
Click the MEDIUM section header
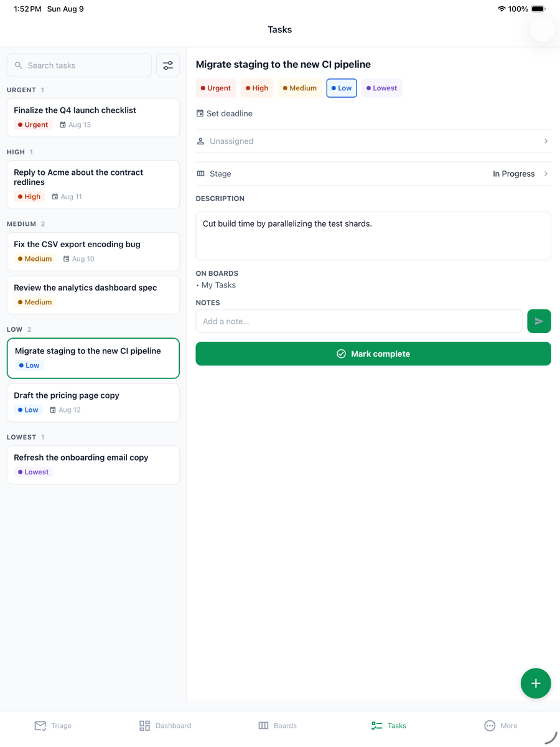point(22,223)
